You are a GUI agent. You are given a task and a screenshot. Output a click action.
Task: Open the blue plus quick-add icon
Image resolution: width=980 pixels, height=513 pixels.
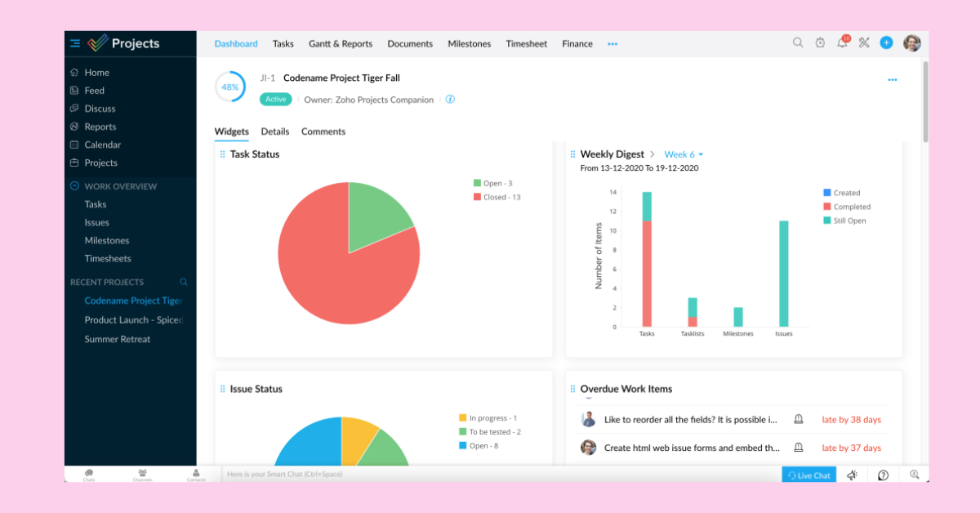click(x=886, y=42)
